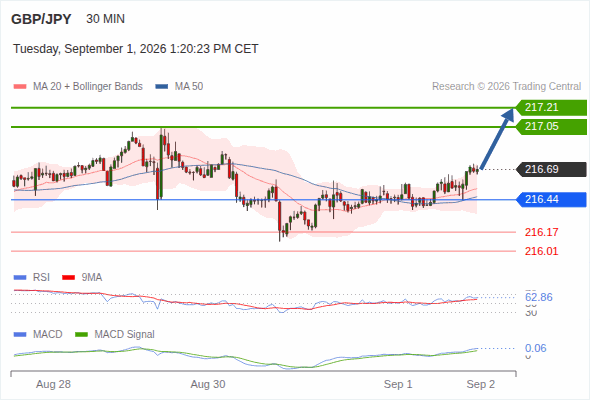Click the 216.44 pivot price tag

click(551, 199)
